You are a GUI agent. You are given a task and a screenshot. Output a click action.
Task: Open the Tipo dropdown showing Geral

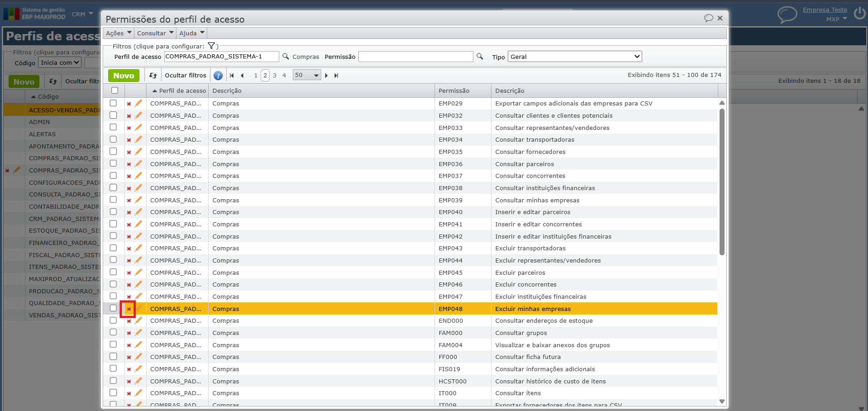click(575, 57)
